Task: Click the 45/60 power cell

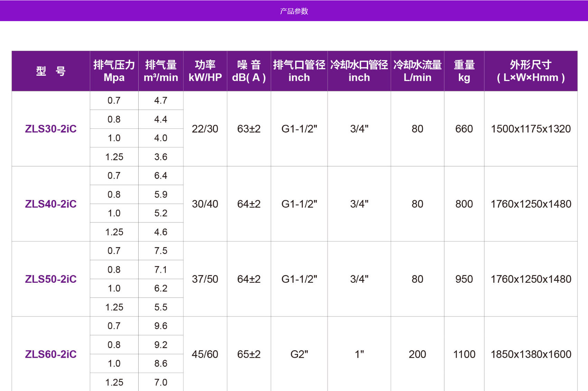Action: 205,354
